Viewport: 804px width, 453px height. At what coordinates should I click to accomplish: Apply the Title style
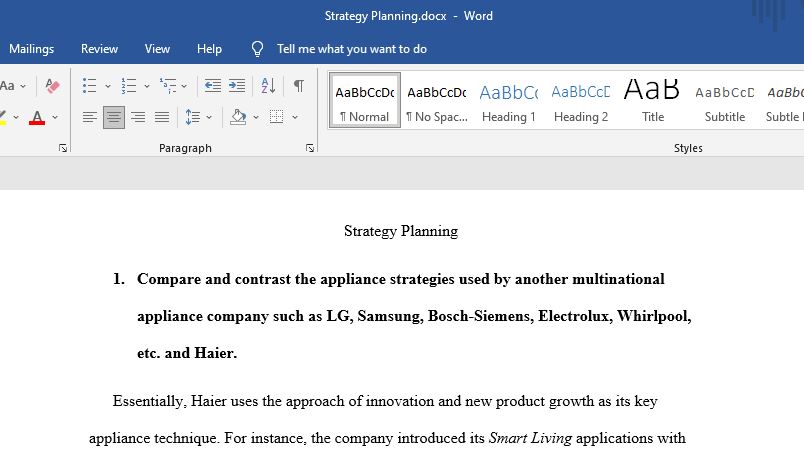653,101
